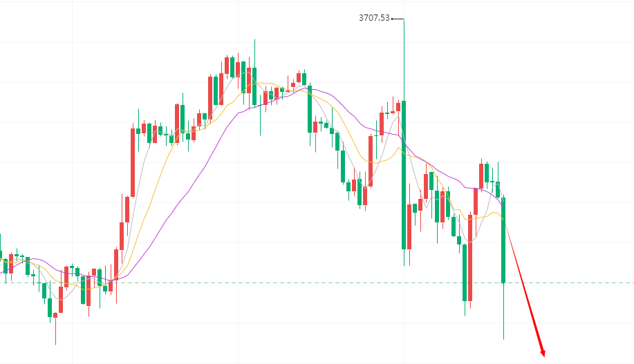Click the 3707.53 high price label

374,19
